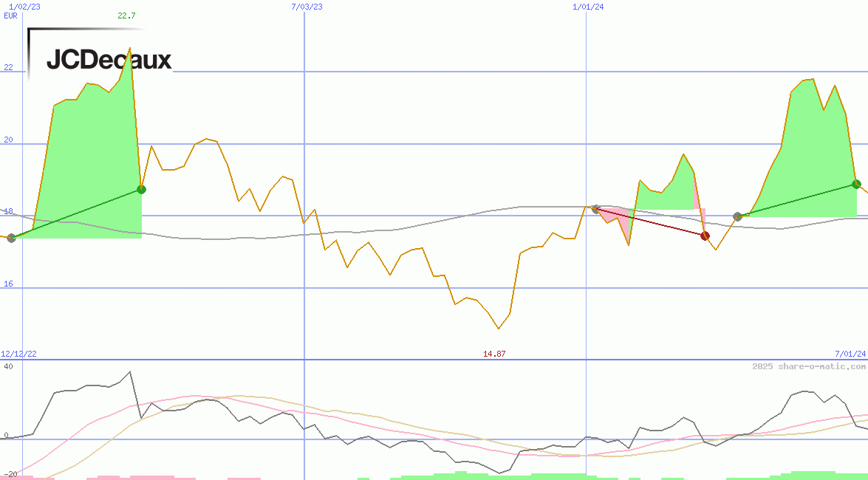Open the share-o-matic.com watermark link
This screenshot has height=480, width=868.
[x=808, y=366]
